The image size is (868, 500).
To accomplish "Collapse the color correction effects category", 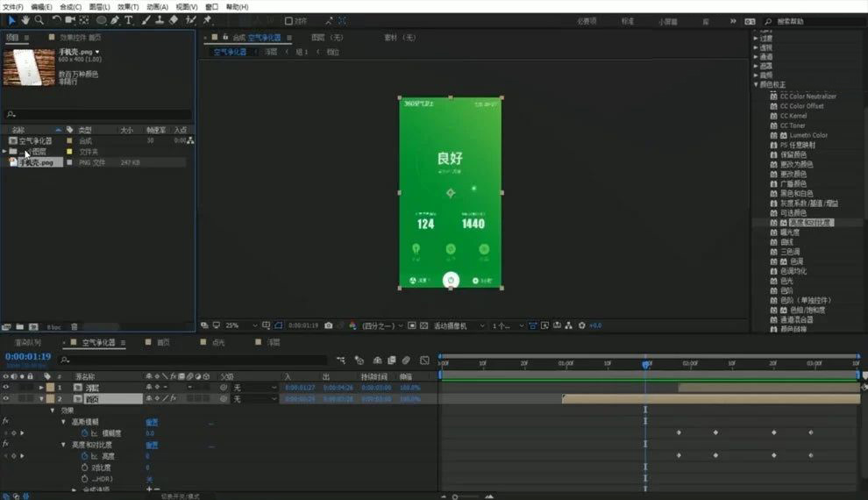I will [756, 85].
